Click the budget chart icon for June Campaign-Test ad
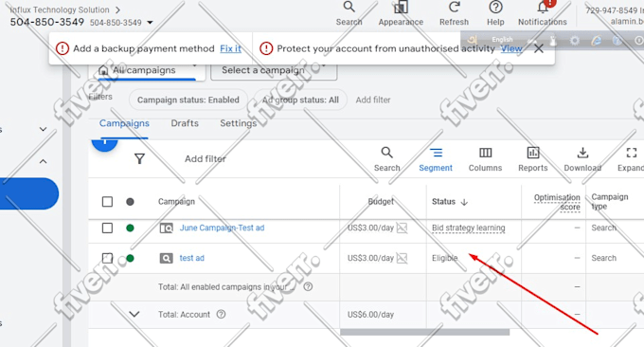The height and width of the screenshot is (347, 644). click(x=402, y=228)
